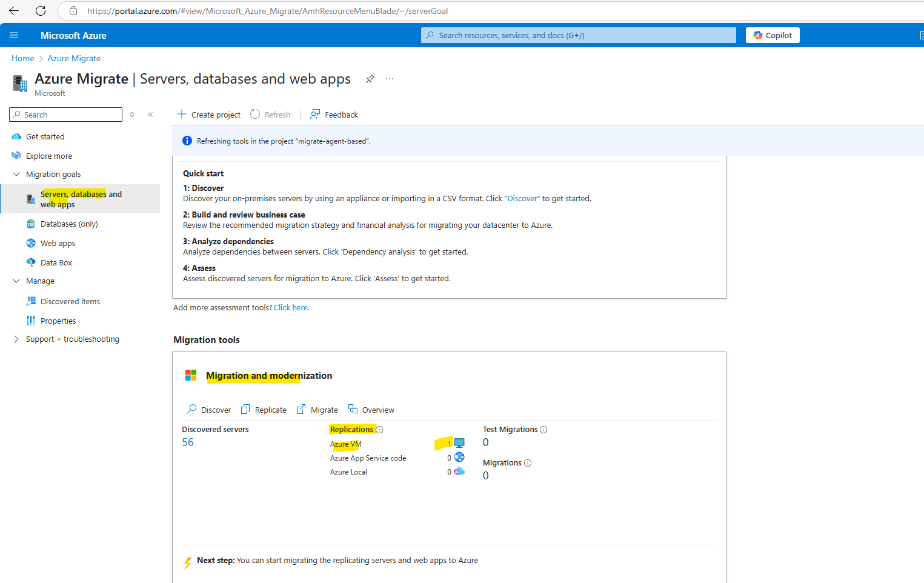Select Servers, databases and web apps
Screen dimensions: 924x583
point(80,199)
